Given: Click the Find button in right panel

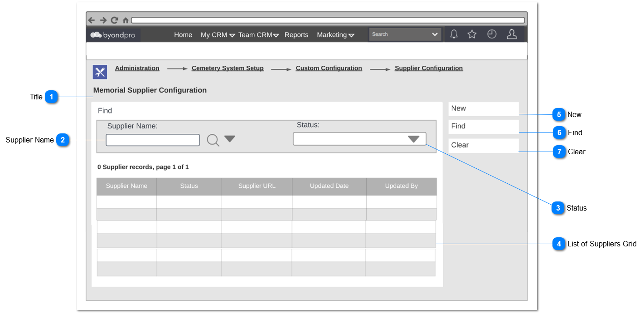Looking at the screenshot, I should point(484,127).
